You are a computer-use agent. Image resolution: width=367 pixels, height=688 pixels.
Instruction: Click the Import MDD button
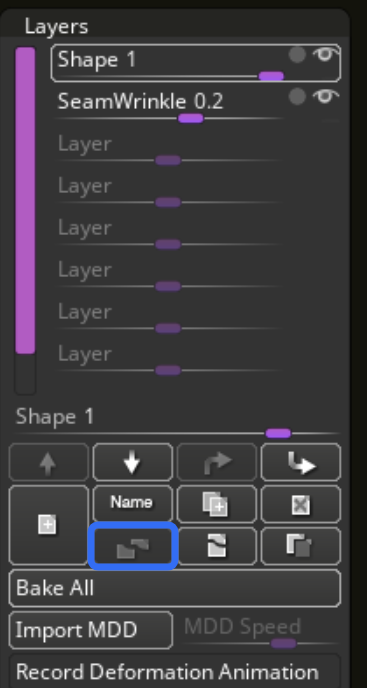pyautogui.click(x=90, y=630)
